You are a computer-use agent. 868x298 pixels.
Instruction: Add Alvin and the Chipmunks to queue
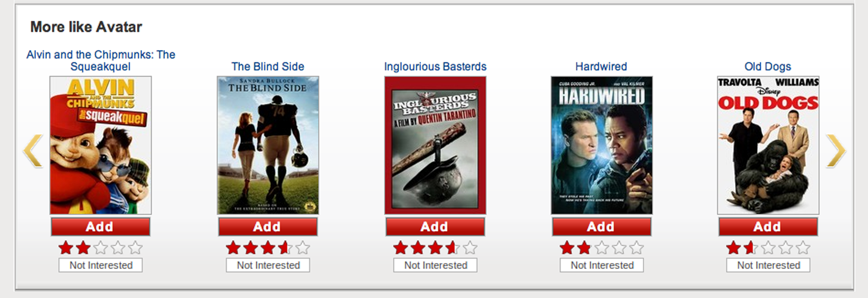(100, 227)
